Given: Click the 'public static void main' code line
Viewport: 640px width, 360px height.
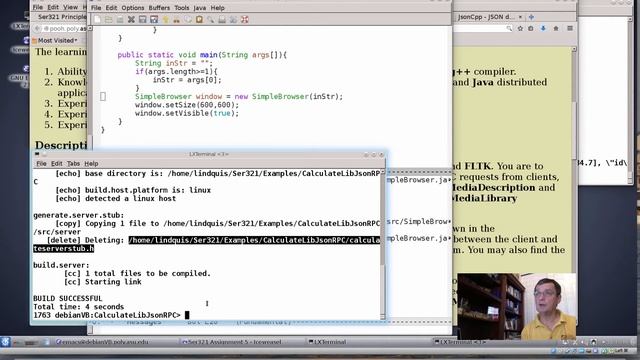Looking at the screenshot, I should [202, 55].
